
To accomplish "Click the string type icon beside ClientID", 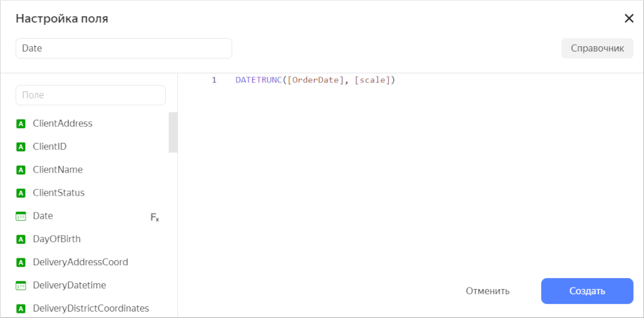I will pyautogui.click(x=21, y=147).
